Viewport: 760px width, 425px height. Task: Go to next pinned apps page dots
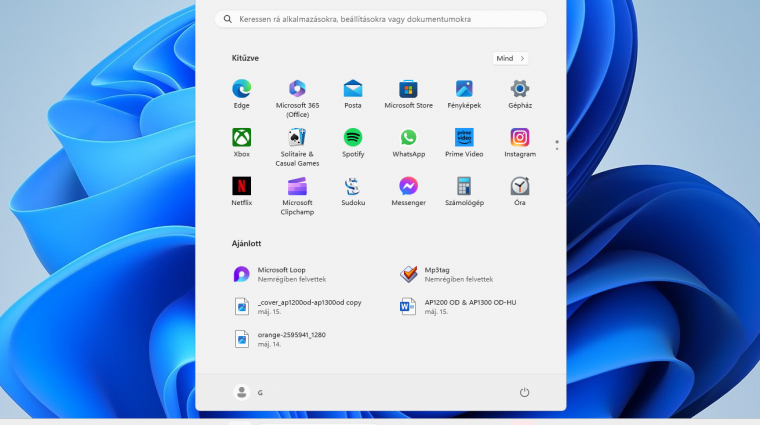(x=557, y=145)
